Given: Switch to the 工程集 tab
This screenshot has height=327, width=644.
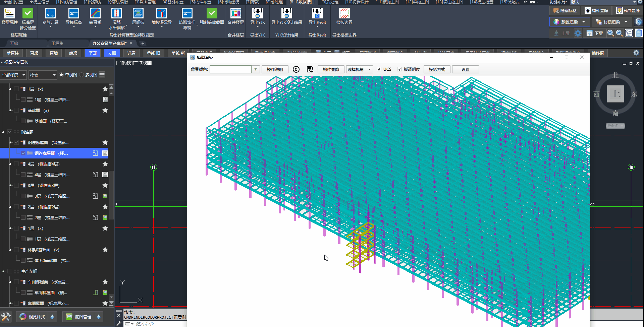Looking at the screenshot, I should tap(57, 43).
